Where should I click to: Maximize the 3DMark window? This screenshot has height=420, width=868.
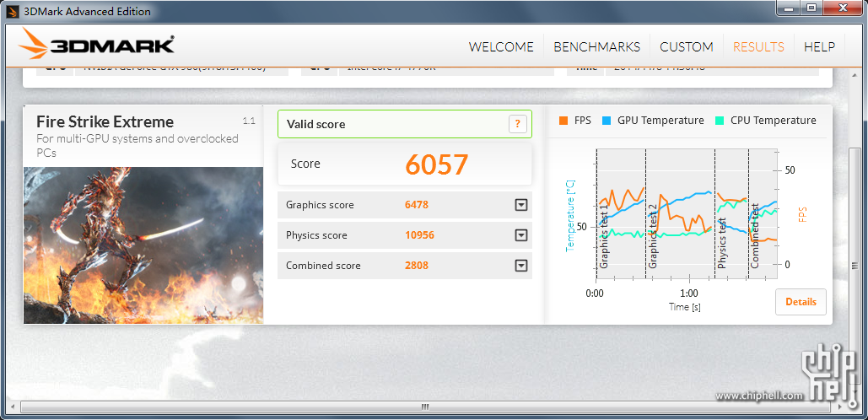point(811,8)
